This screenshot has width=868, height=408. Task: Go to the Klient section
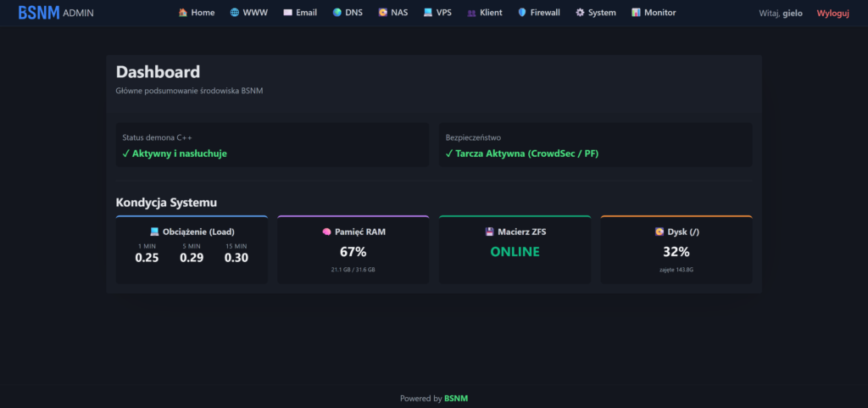[x=485, y=13]
